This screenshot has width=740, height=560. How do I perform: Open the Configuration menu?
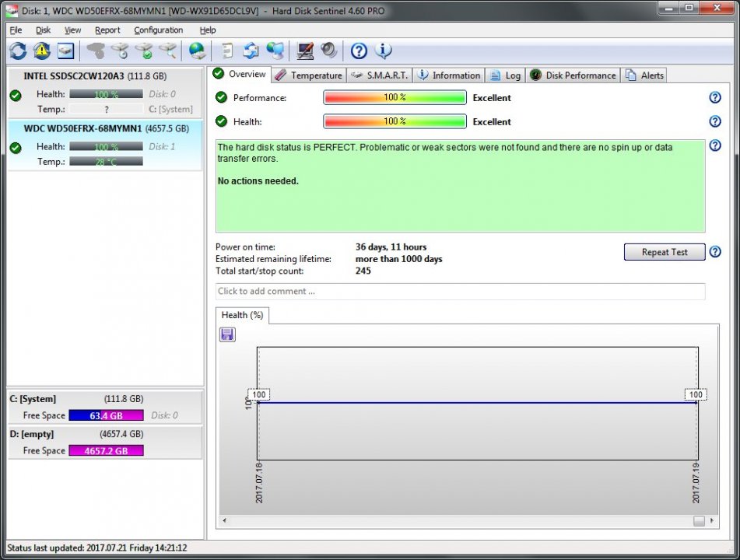click(x=158, y=30)
